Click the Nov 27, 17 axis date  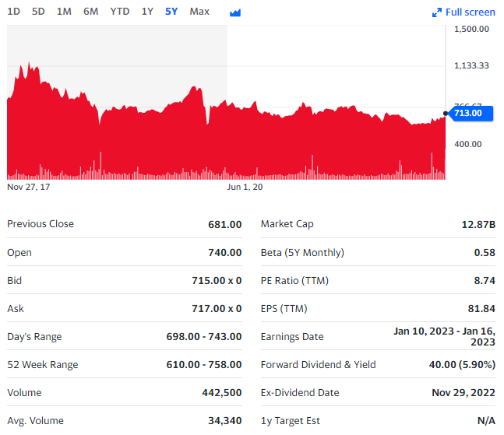tap(29, 187)
